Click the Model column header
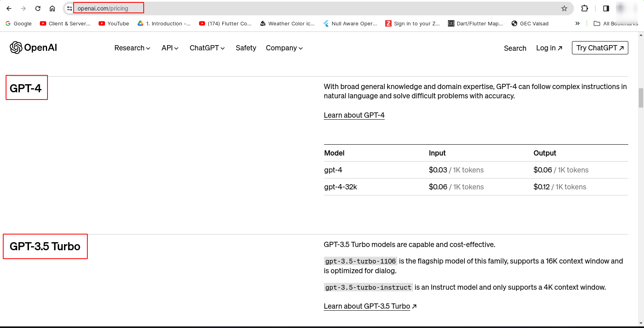Viewport: 644px width, 328px height. pos(334,153)
